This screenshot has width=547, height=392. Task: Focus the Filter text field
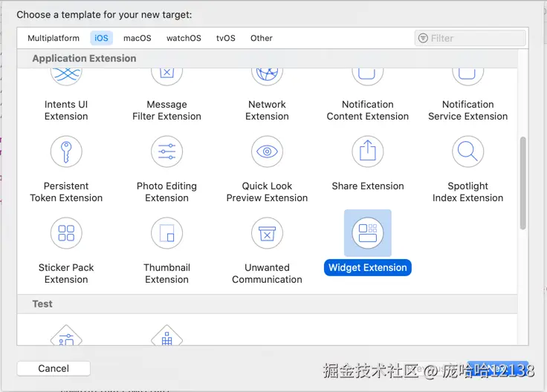470,38
